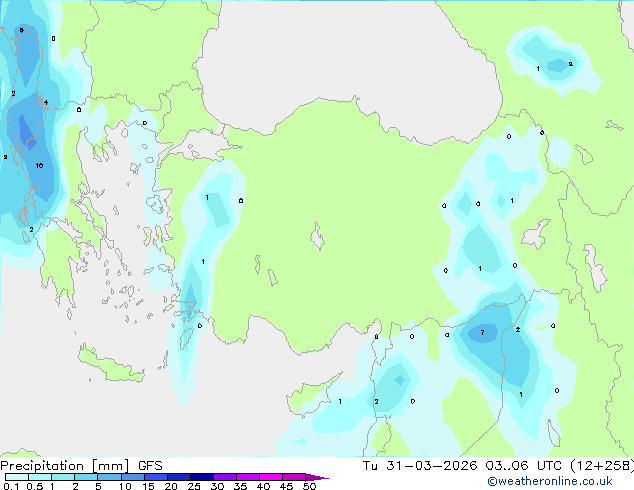Click the 20–25 mm legend color swatch

click(x=179, y=477)
